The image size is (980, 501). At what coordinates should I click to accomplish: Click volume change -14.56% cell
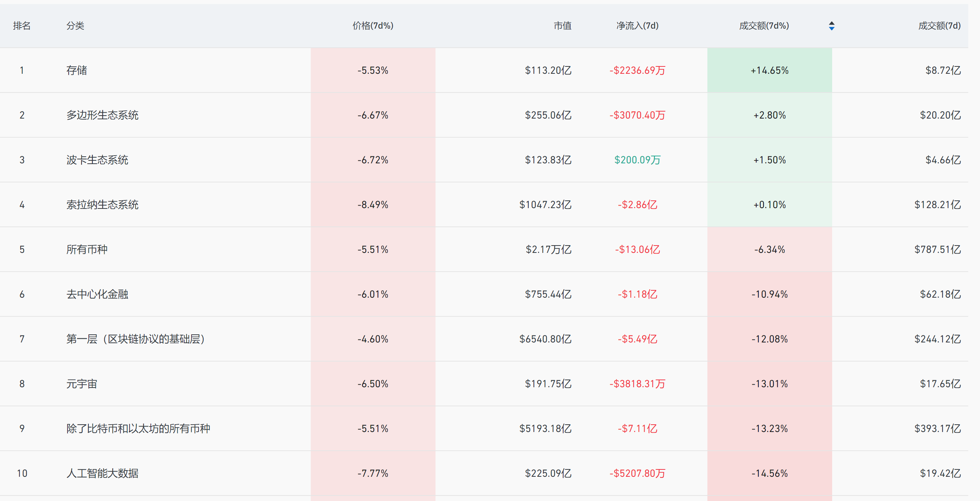[x=770, y=473]
